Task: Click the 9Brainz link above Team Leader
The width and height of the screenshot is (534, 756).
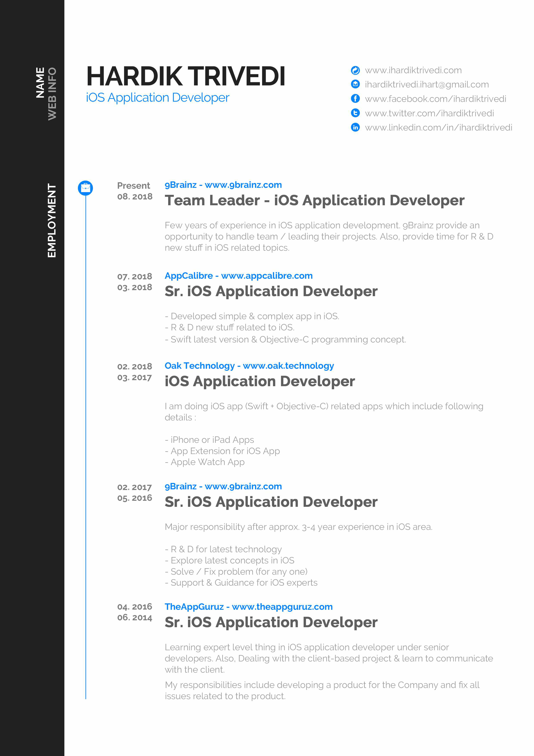Action: (x=223, y=185)
